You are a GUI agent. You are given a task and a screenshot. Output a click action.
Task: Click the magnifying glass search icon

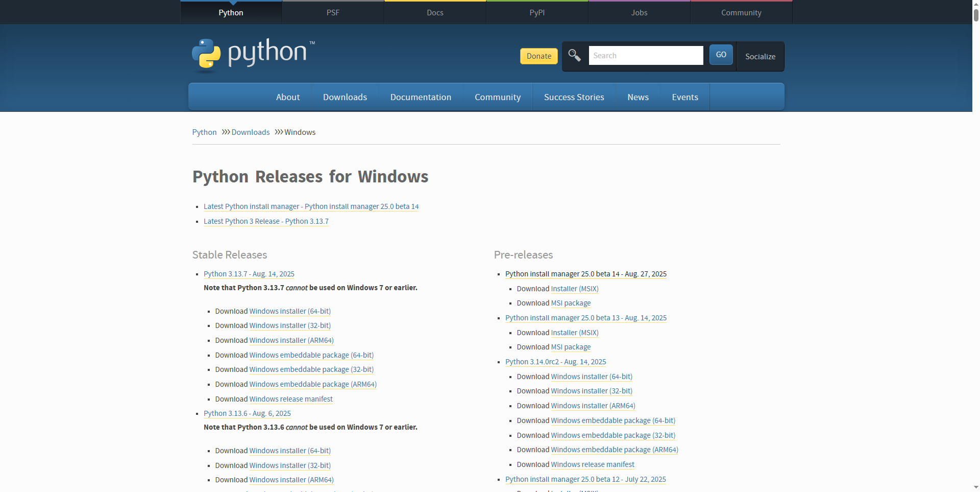[575, 55]
